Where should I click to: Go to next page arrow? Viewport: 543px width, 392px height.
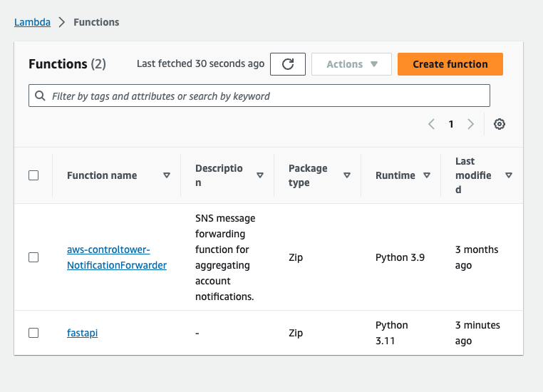(470, 124)
